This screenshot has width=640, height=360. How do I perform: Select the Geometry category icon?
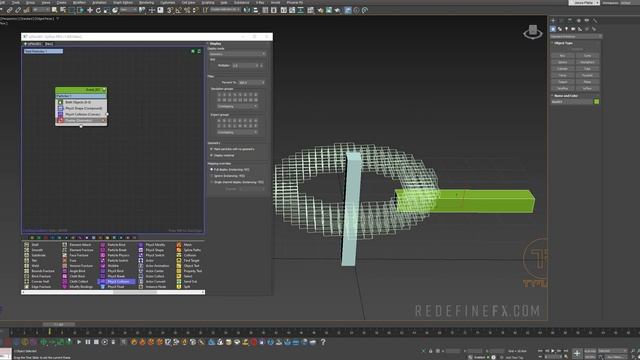(553, 29)
